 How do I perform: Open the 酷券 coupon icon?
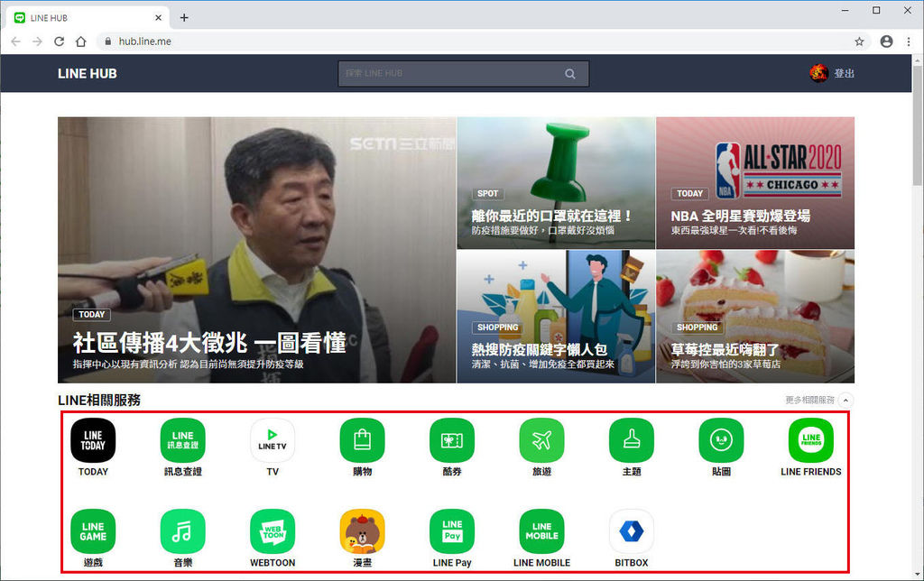(x=452, y=440)
